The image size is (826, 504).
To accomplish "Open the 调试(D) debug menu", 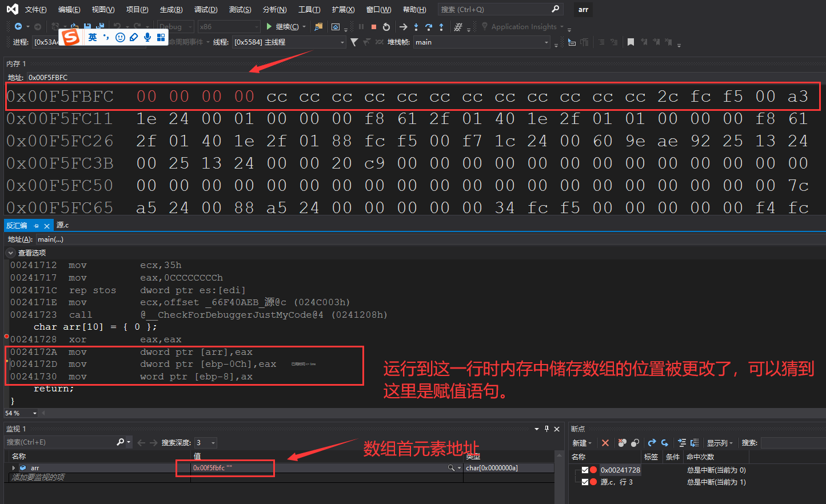I will 206,9.
